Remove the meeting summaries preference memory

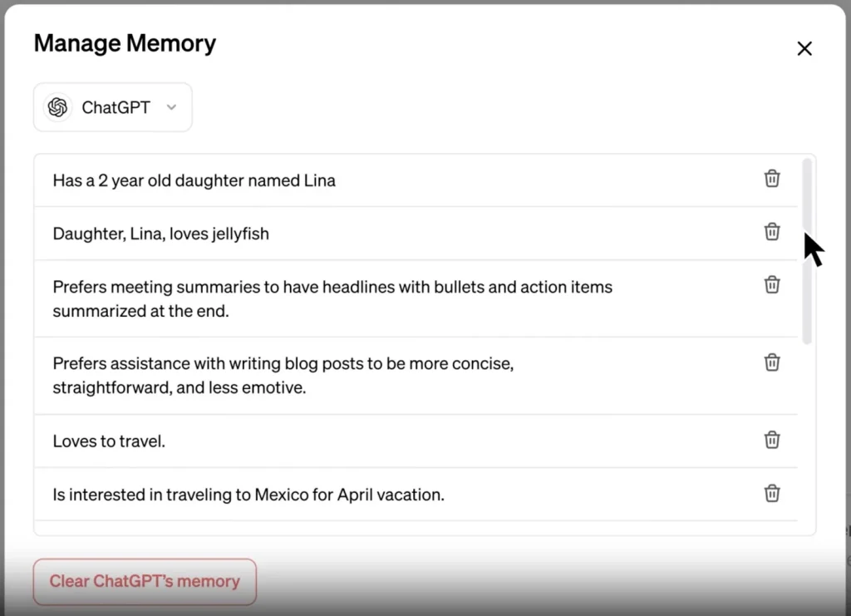coord(772,285)
